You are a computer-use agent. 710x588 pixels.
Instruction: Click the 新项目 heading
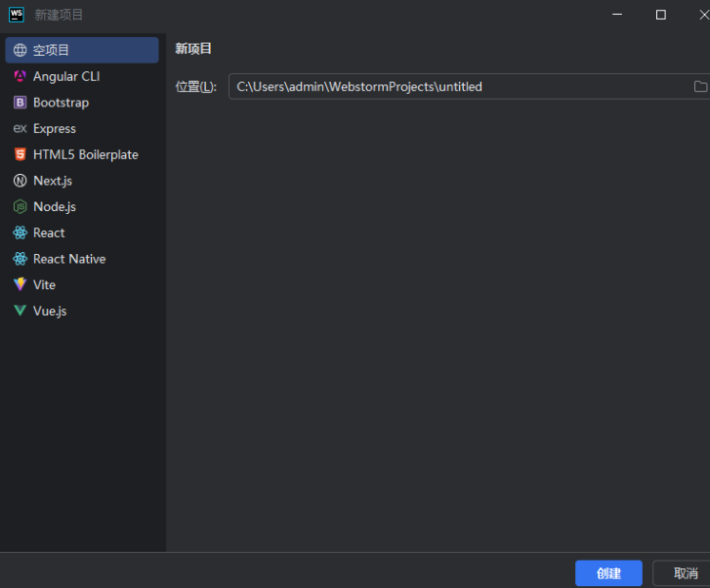[x=193, y=49]
